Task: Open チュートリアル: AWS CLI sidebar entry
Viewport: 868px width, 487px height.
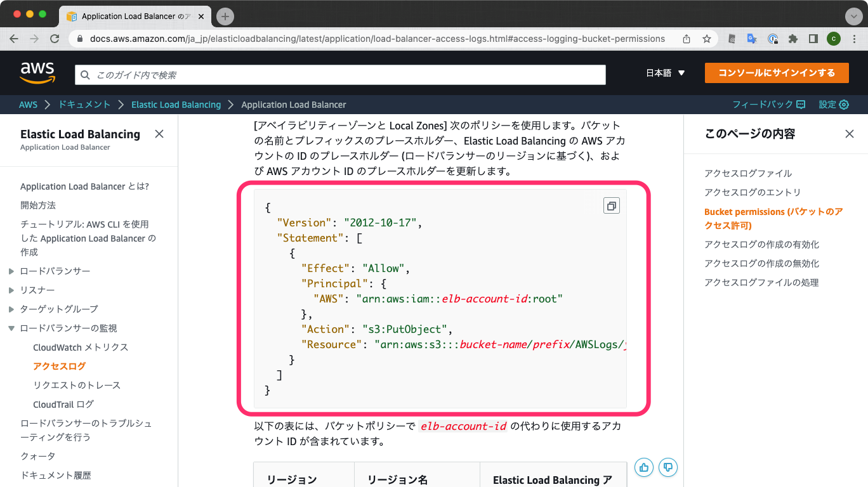Action: click(x=88, y=238)
